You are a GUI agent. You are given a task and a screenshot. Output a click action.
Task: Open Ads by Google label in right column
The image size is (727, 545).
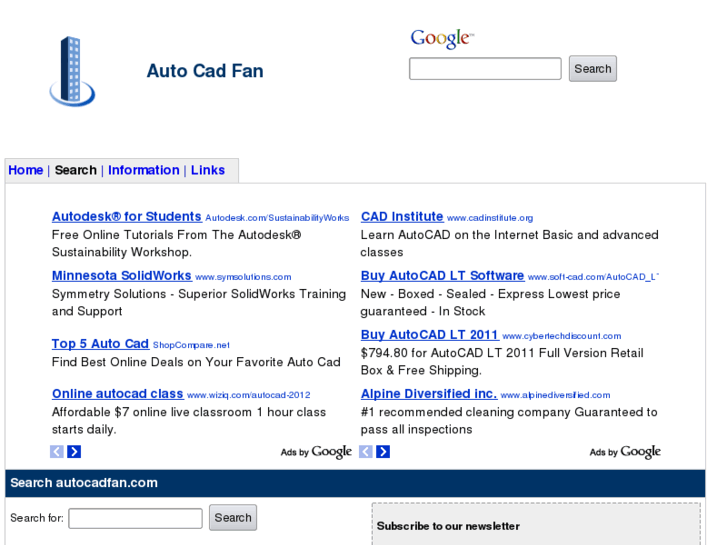point(625,452)
